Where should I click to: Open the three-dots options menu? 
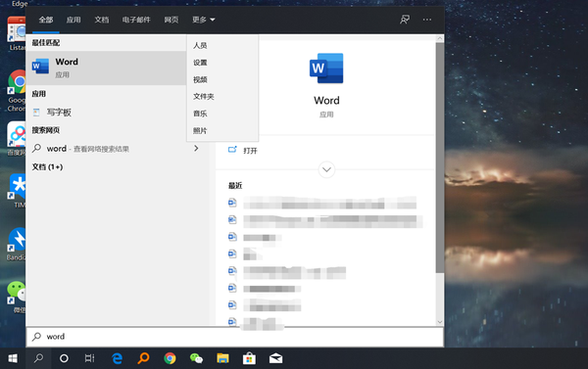tap(427, 20)
